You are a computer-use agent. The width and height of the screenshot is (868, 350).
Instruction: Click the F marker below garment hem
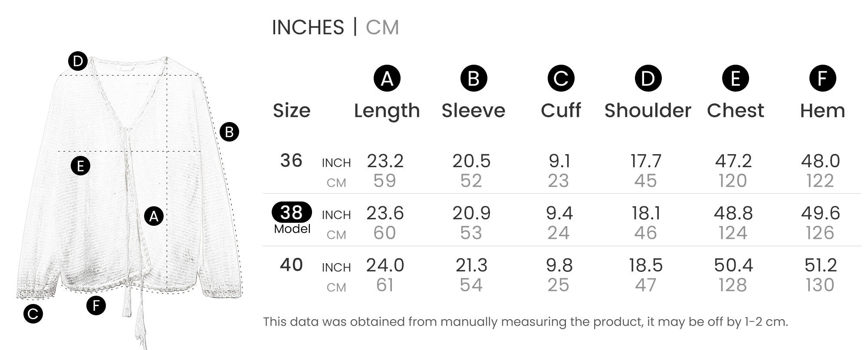point(96,305)
